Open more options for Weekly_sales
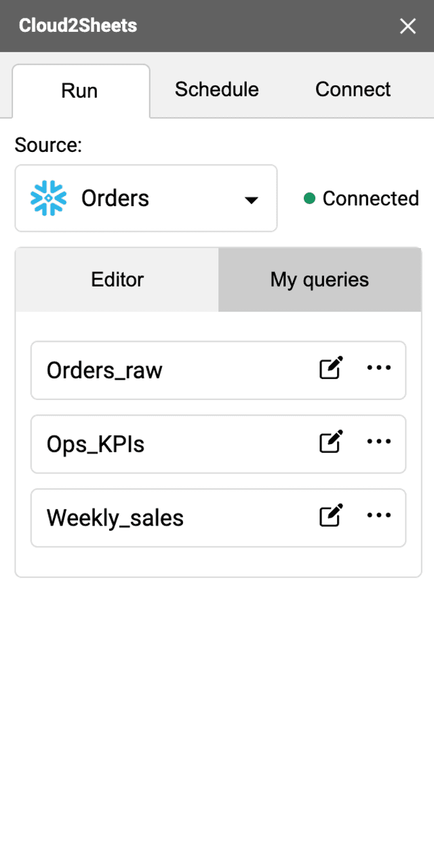The image size is (434, 868). click(379, 515)
